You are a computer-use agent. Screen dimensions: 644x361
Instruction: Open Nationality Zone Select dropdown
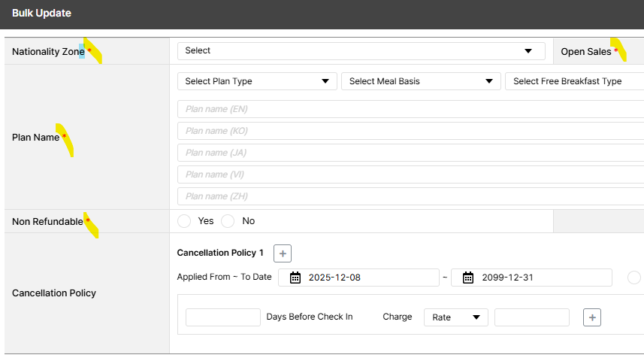(361, 50)
